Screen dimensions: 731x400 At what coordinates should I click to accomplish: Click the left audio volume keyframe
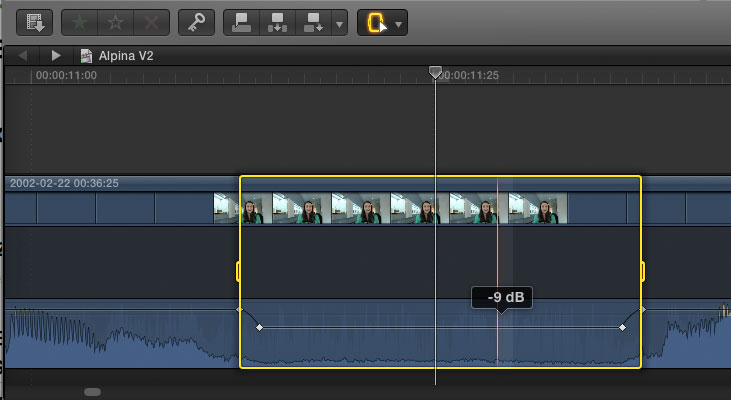(x=259, y=328)
